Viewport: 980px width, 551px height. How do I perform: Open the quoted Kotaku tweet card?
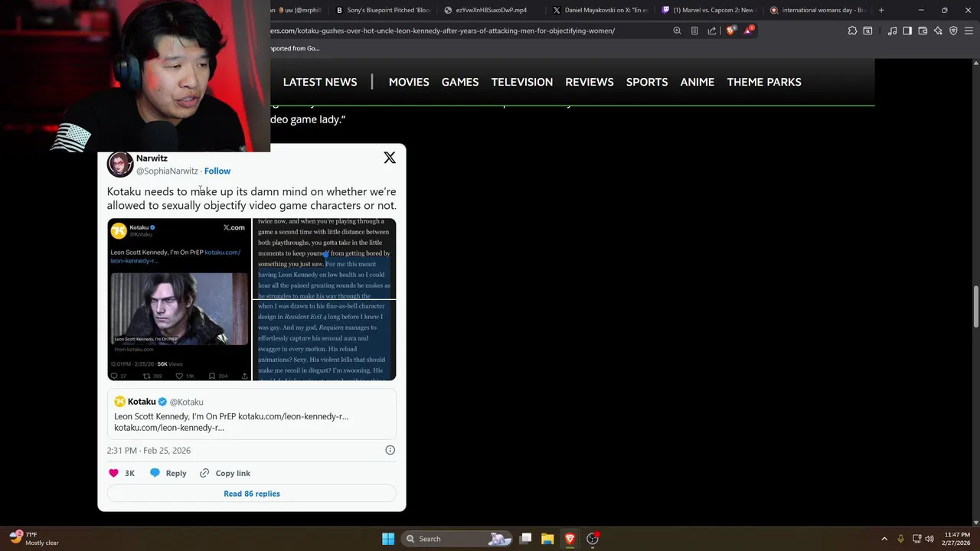pyautogui.click(x=252, y=414)
